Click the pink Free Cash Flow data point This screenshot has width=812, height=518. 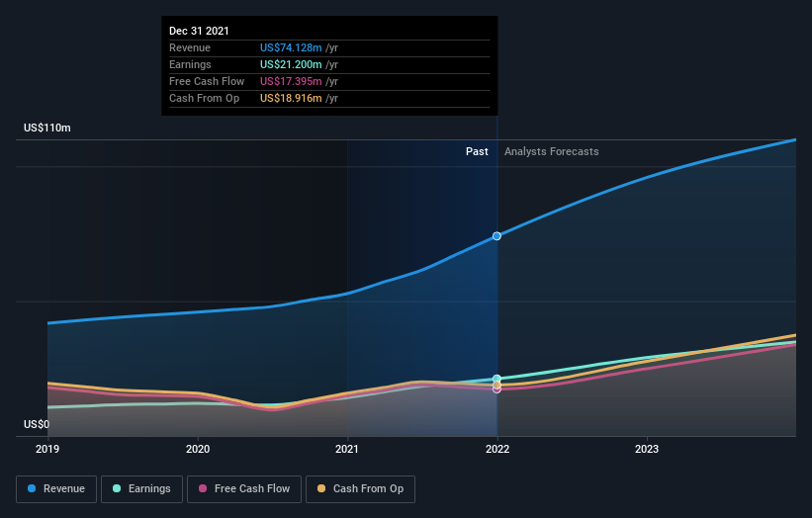point(496,389)
